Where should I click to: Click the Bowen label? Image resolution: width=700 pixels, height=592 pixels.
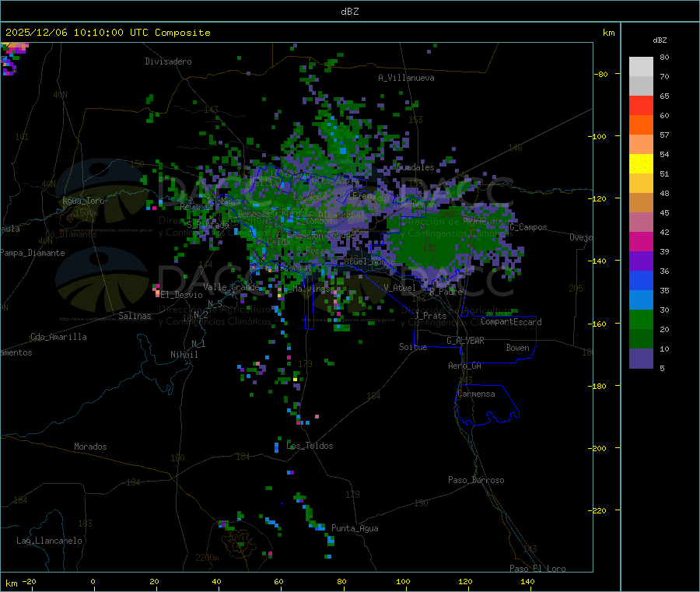[517, 348]
